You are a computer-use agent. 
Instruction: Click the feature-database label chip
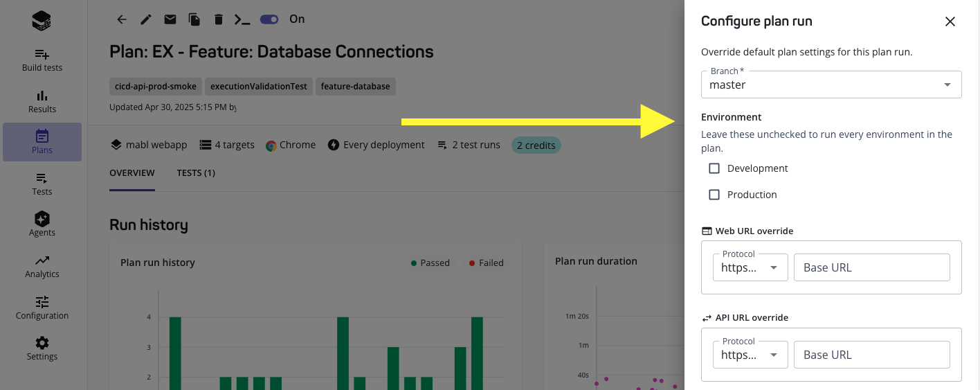coord(356,87)
